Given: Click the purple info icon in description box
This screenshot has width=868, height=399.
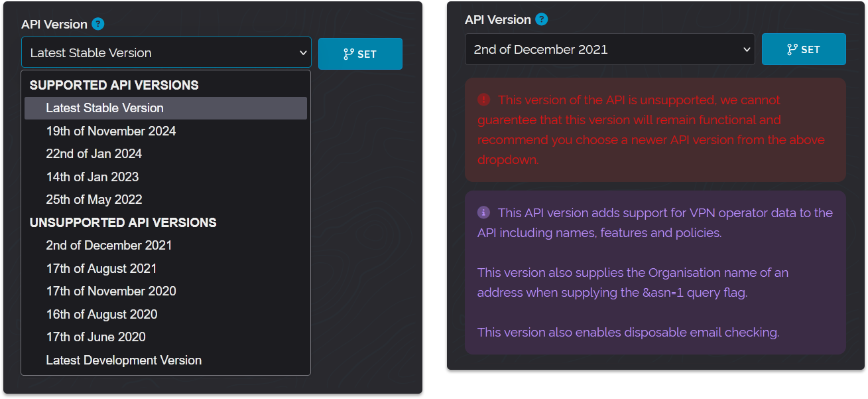Looking at the screenshot, I should pos(483,212).
